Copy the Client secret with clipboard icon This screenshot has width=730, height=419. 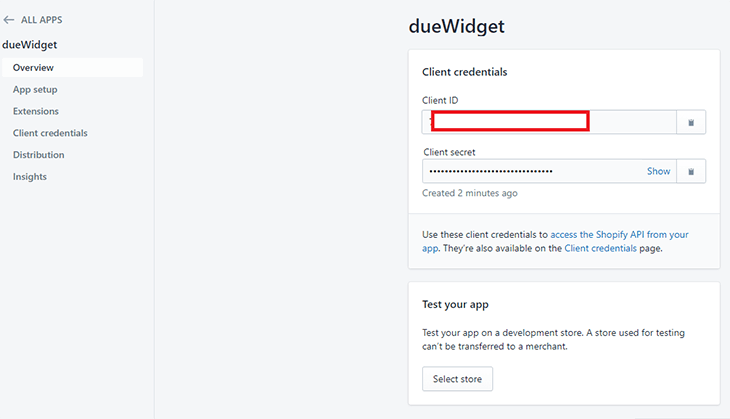[x=691, y=171]
